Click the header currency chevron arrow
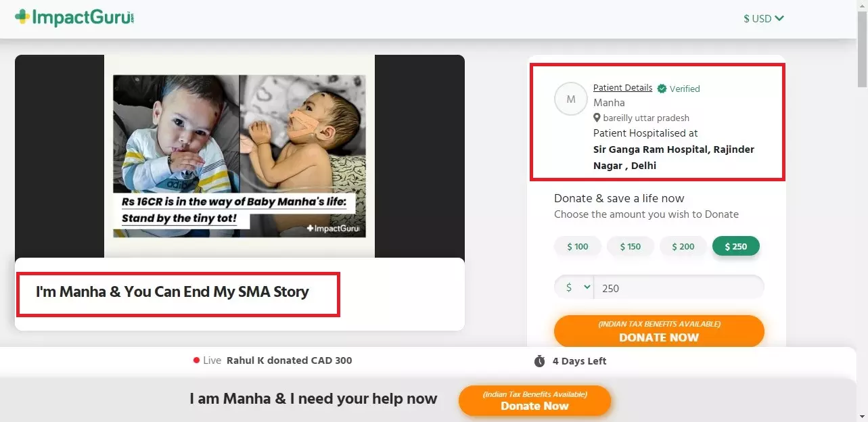 tap(779, 18)
